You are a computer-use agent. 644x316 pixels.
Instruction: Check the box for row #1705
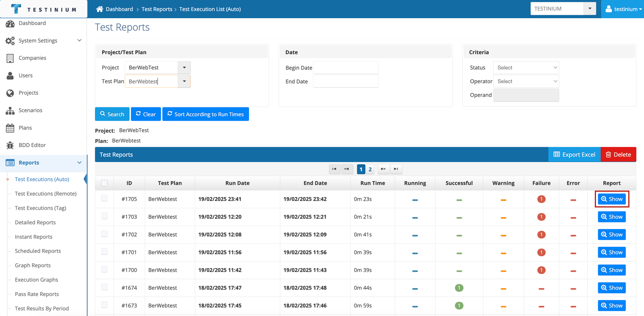[x=105, y=199]
